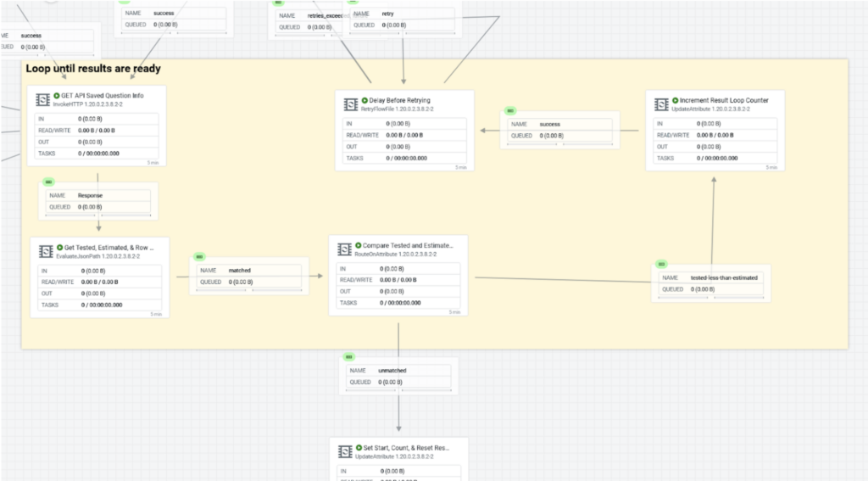Click green running indicator on Delay Before Retrying
The height and width of the screenshot is (481, 868).
[x=365, y=100]
